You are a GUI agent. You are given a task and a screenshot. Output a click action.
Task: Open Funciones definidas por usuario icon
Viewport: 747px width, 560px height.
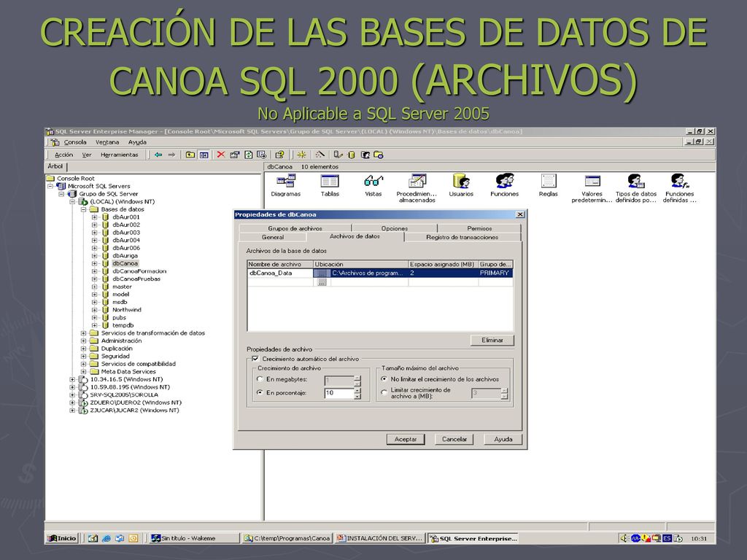[680, 188]
